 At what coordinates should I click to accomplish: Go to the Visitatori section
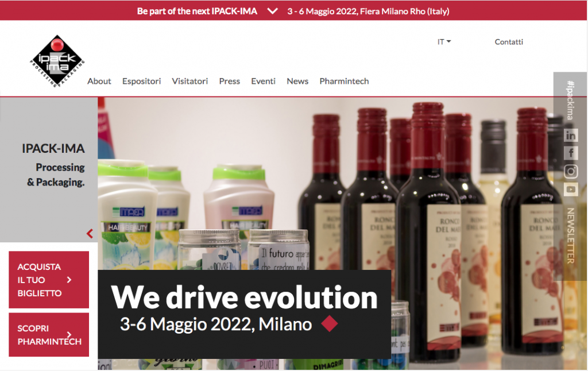pos(189,81)
